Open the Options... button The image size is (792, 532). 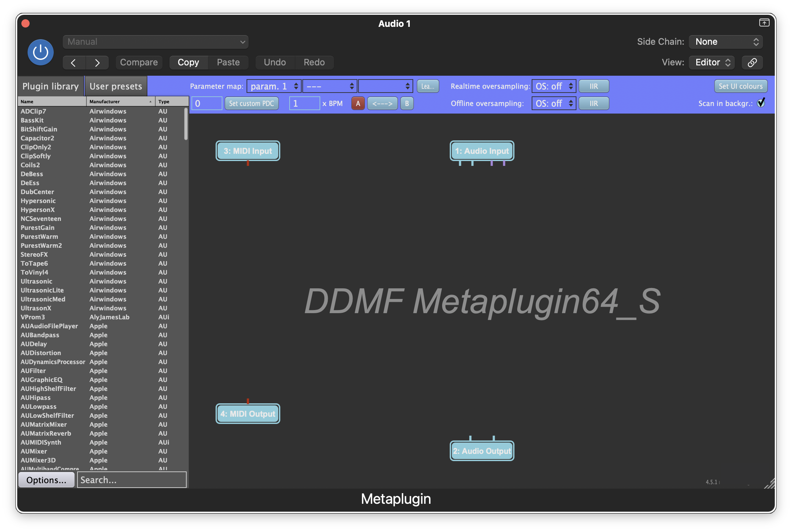(46, 480)
